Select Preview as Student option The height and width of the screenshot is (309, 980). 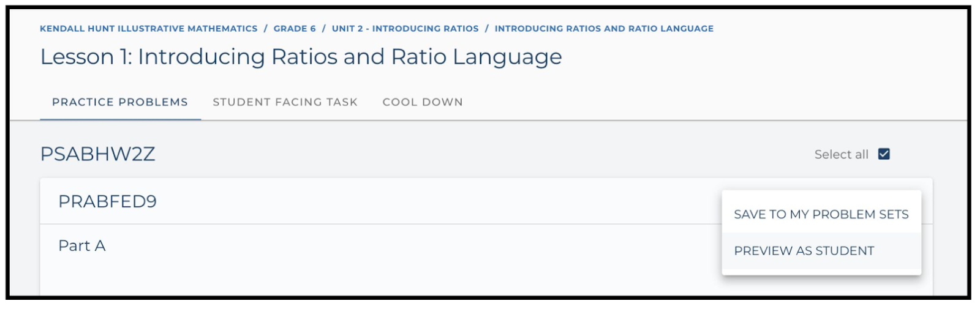click(x=804, y=251)
